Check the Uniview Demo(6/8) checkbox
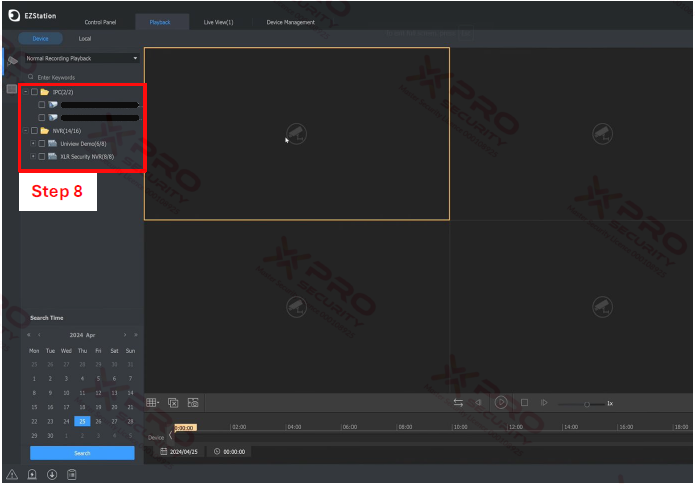 tap(42, 144)
